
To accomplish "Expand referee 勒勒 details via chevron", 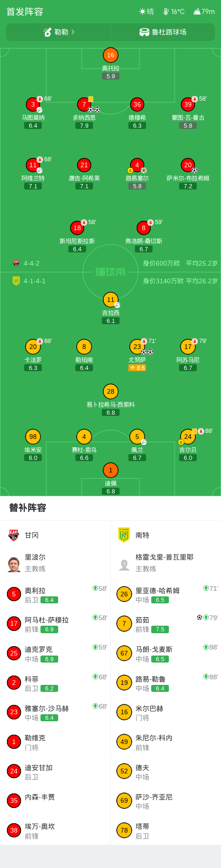I will point(73,32).
